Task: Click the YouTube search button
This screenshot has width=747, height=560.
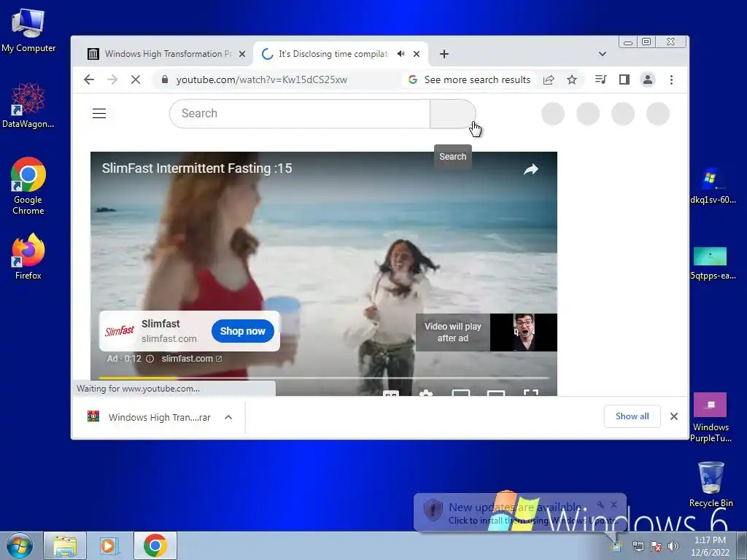Action: click(x=452, y=114)
